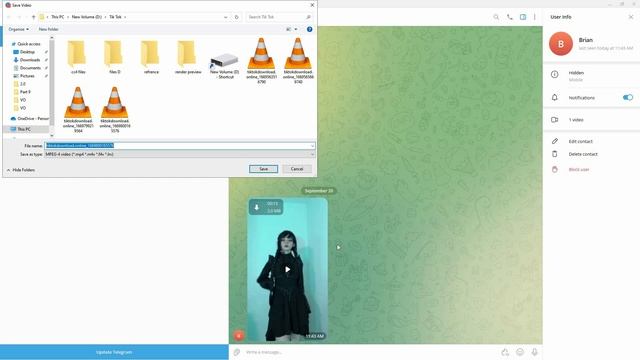Screen dimensions: 640x360
Task: Open the view options dropdown arrow
Action: tap(296, 29)
